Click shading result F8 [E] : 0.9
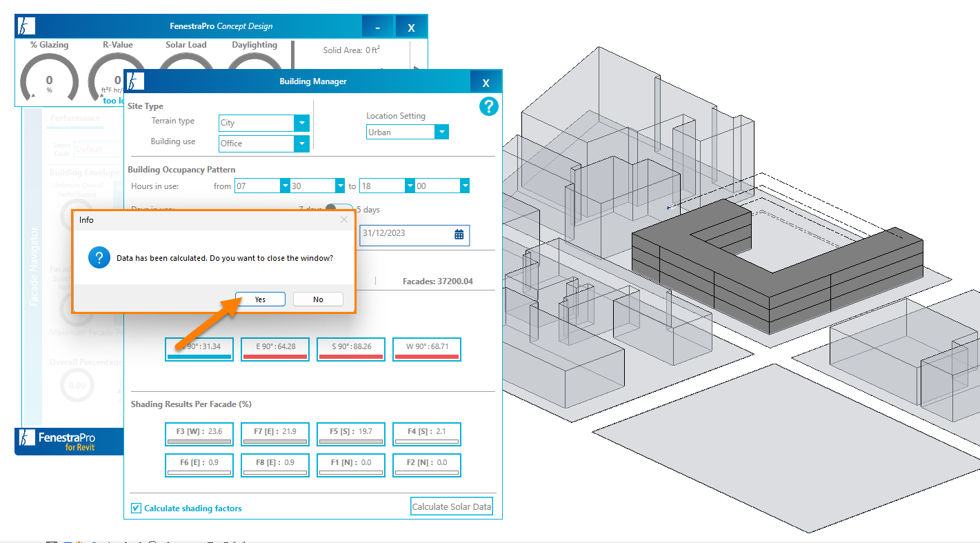Screen dimensions: 980x543 [x=275, y=465]
